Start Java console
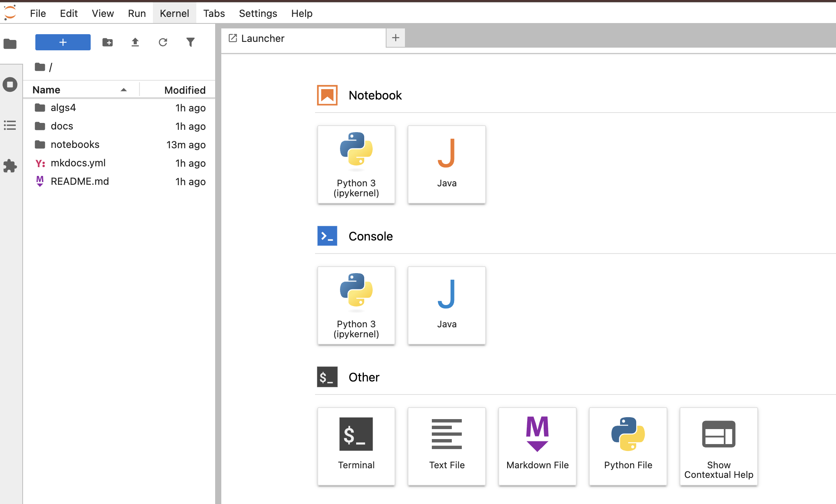The width and height of the screenshot is (836, 504). (x=447, y=305)
